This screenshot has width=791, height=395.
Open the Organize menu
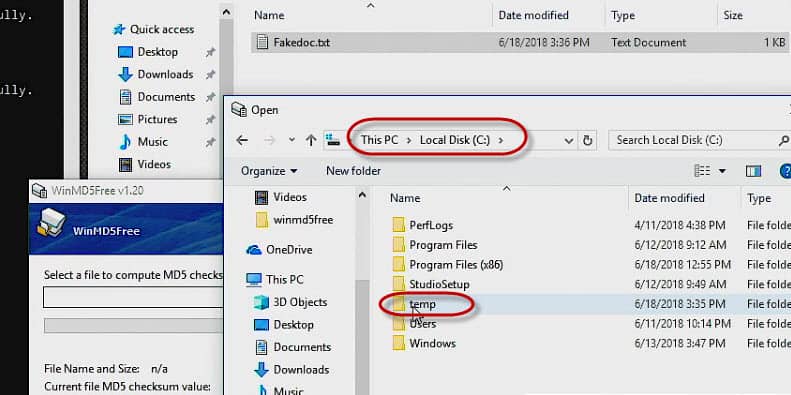[x=269, y=171]
